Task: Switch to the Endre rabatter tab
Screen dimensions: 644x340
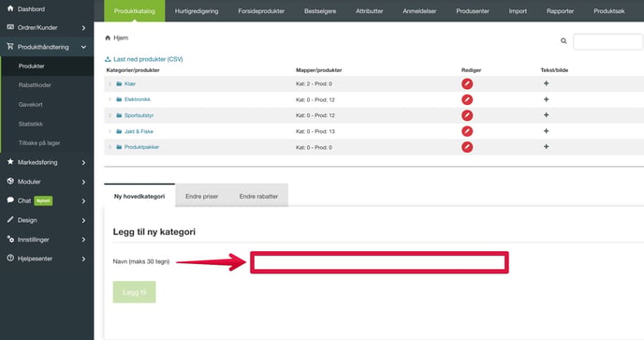Action: point(258,196)
